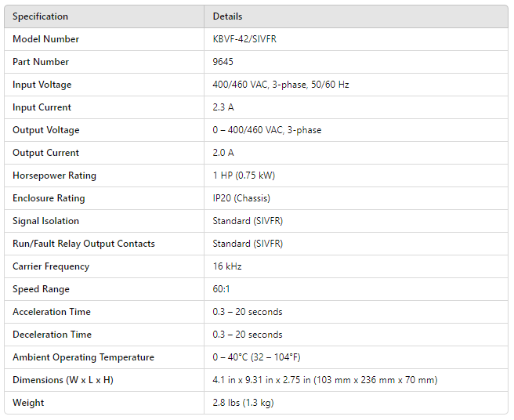This screenshot has height=420, width=514.
Task: Click the Weight value 2.8 lbs
Action: 243,403
